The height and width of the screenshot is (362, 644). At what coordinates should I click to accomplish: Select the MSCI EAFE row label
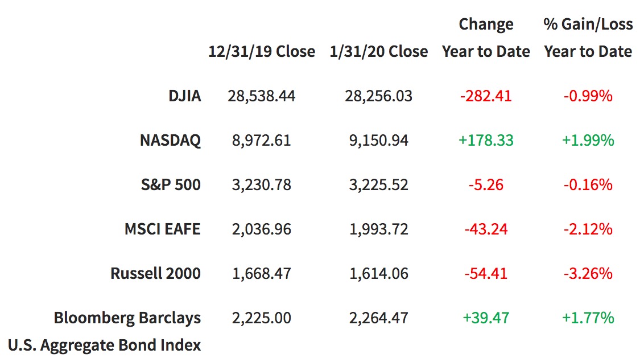[x=163, y=229]
